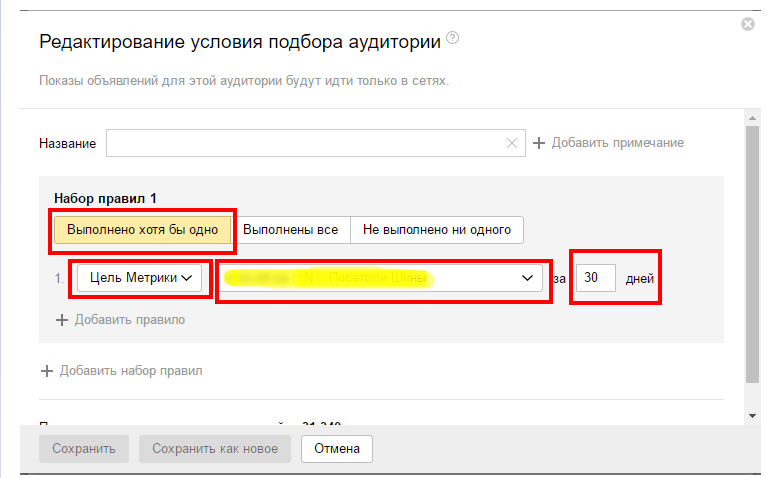Click the дней label
Viewport: 767px width, 478px height.
640,278
